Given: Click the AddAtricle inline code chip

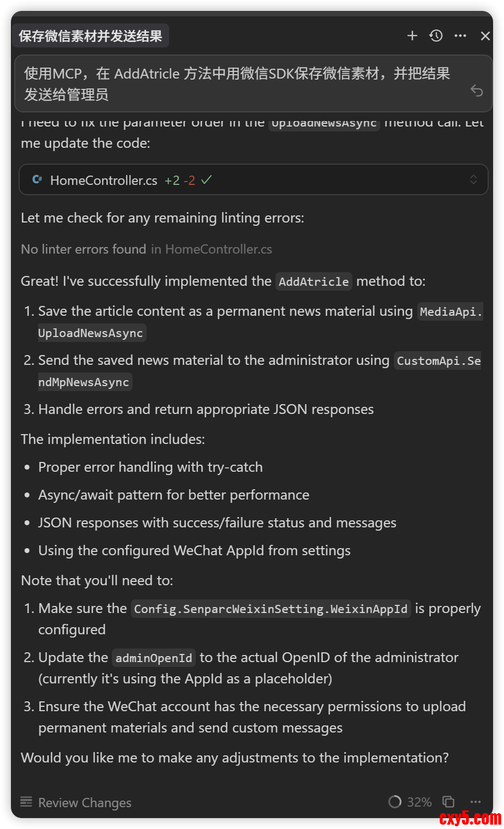Looking at the screenshot, I should (x=313, y=281).
